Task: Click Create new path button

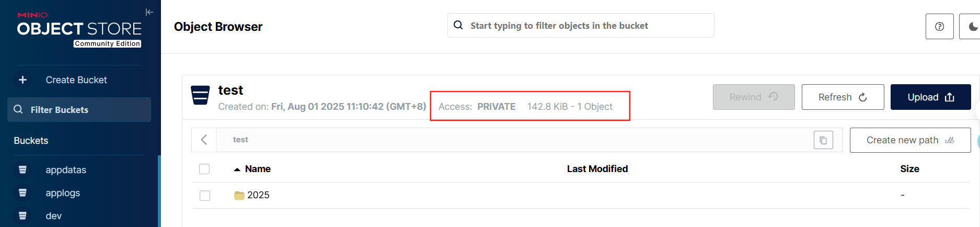Action: (x=910, y=140)
